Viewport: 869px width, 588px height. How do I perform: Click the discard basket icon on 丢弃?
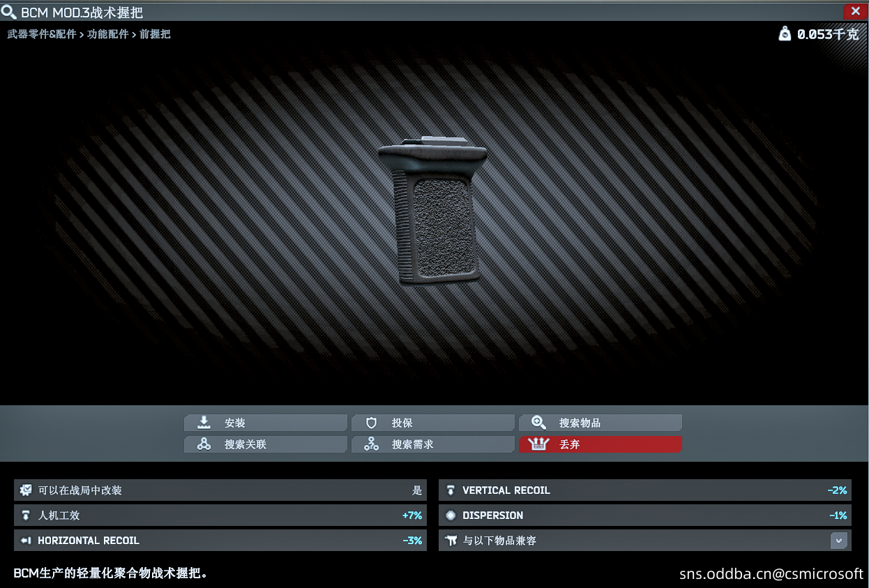point(538,444)
